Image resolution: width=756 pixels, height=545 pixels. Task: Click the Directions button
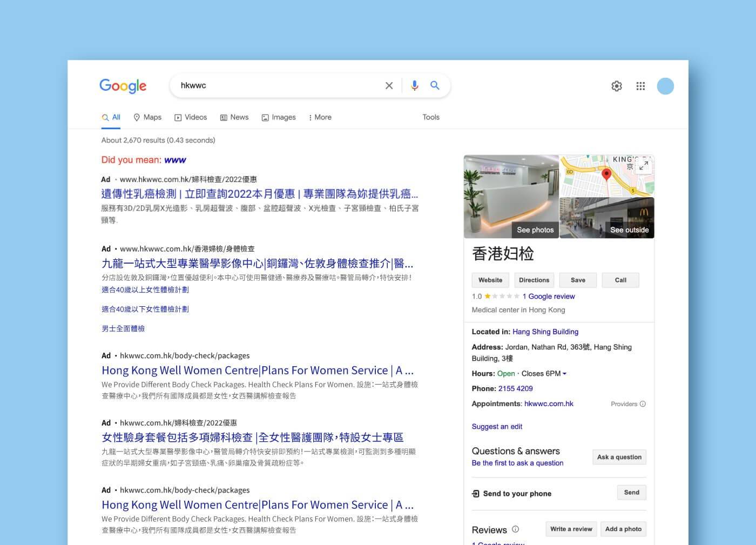(x=534, y=280)
